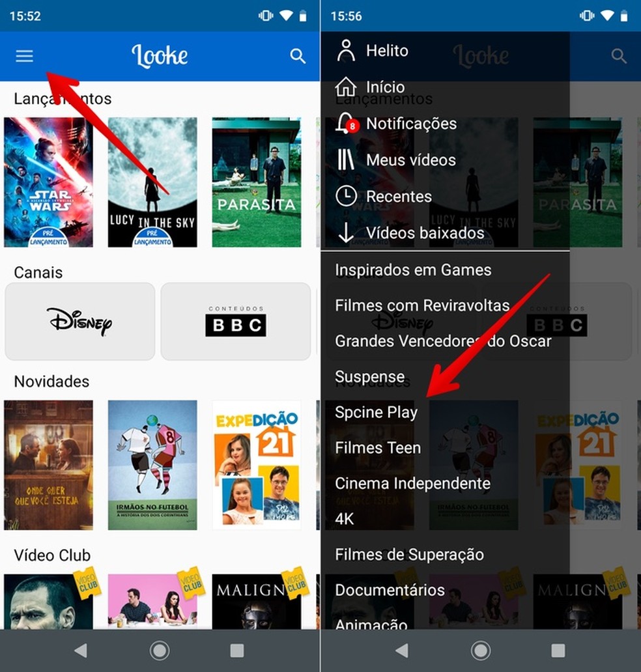
Task: Tap the dimmed search icon in right screen
Action: tap(619, 56)
